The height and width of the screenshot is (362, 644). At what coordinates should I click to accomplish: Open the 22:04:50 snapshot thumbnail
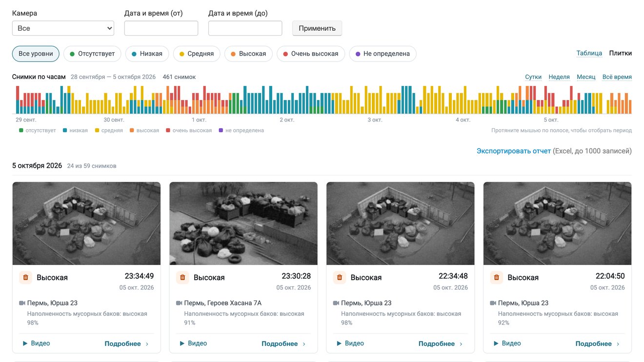[x=558, y=223]
